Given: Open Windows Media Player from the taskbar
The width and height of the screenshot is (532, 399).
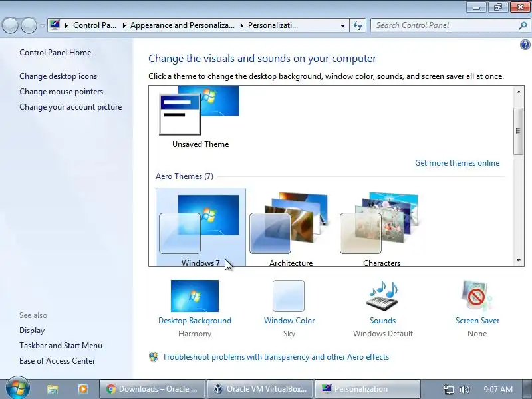Looking at the screenshot, I should tap(82, 389).
